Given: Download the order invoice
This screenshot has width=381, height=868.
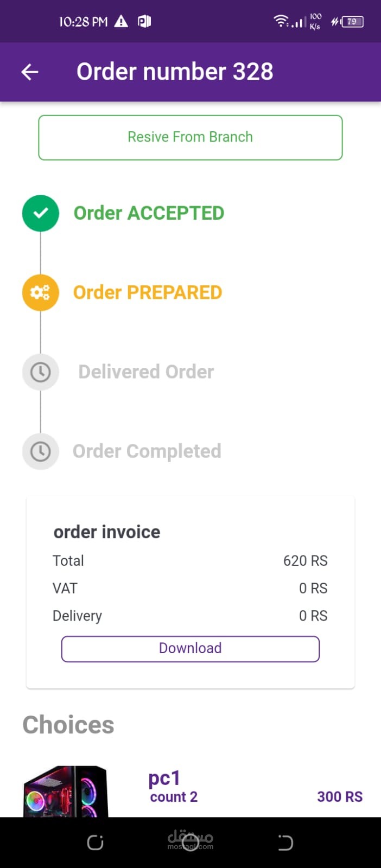Looking at the screenshot, I should (190, 649).
